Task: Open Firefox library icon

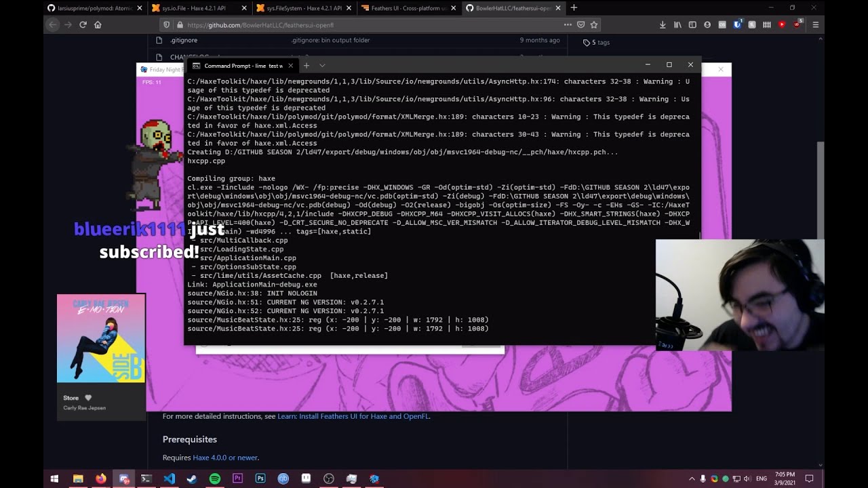Action: [677, 24]
